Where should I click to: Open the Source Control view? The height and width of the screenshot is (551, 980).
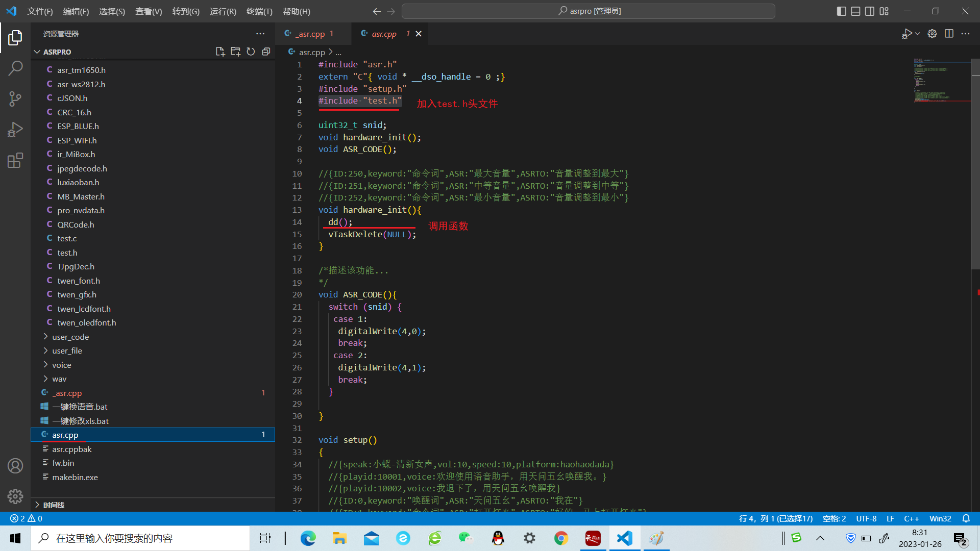click(15, 98)
